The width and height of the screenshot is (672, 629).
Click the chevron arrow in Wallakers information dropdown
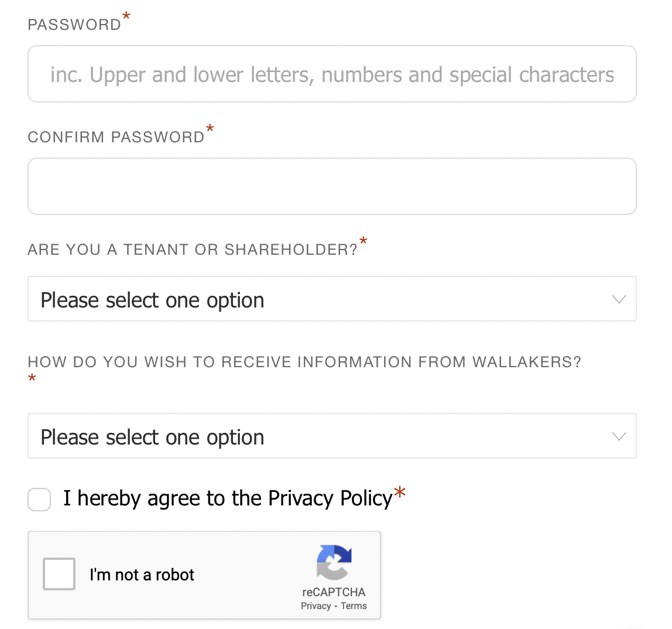click(x=619, y=436)
